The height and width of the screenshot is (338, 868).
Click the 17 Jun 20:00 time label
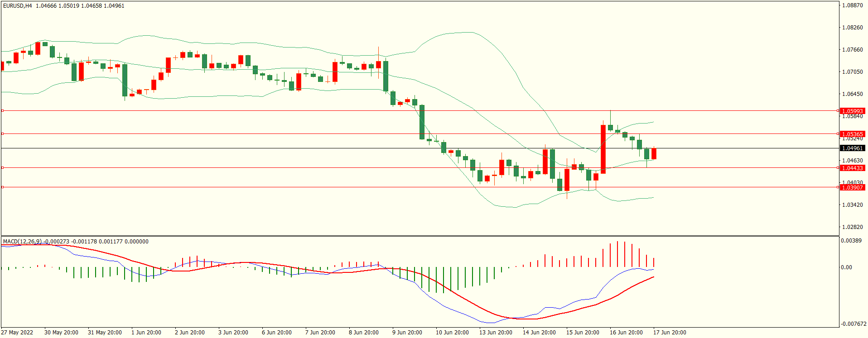(x=670, y=333)
